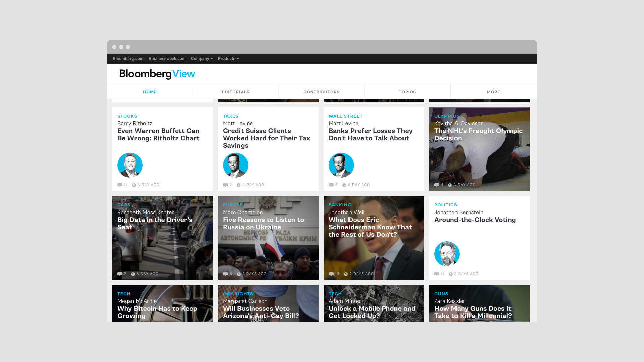Open Matt Levine portrait on Taxes card

(235, 165)
